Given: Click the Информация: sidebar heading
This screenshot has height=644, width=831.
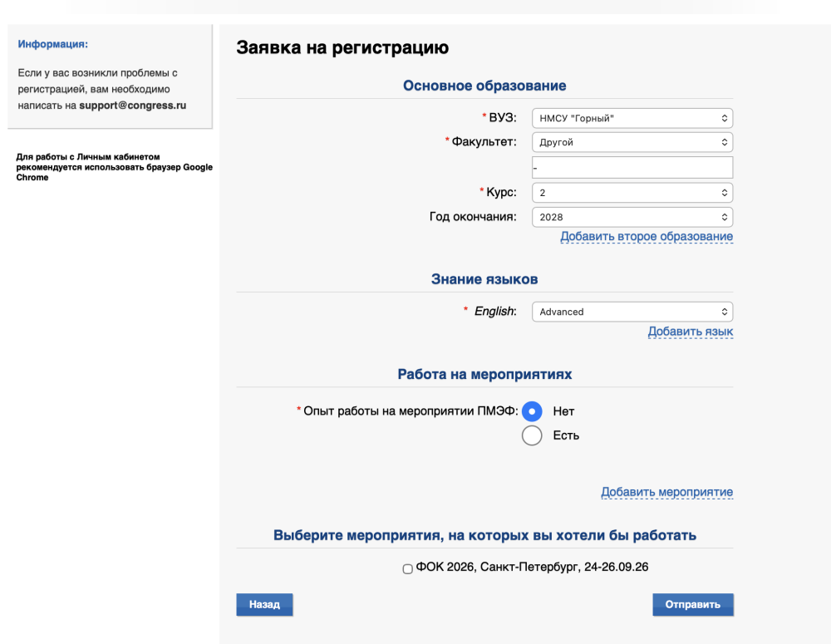Looking at the screenshot, I should click(53, 44).
